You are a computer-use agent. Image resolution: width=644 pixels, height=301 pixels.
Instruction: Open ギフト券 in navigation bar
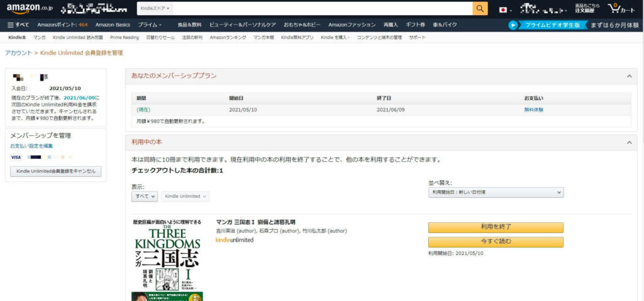coord(415,25)
